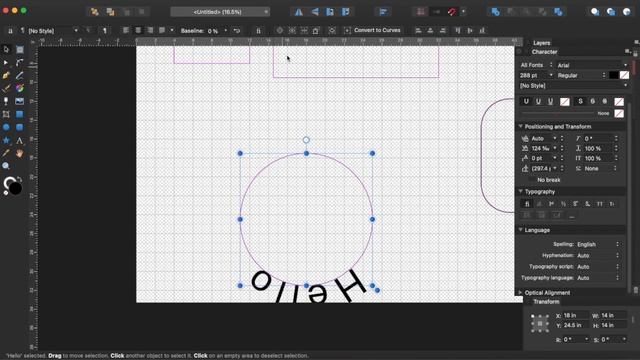Viewport: 640px width, 360px height.
Task: Click the transform anchor point selector
Action: click(x=540, y=323)
